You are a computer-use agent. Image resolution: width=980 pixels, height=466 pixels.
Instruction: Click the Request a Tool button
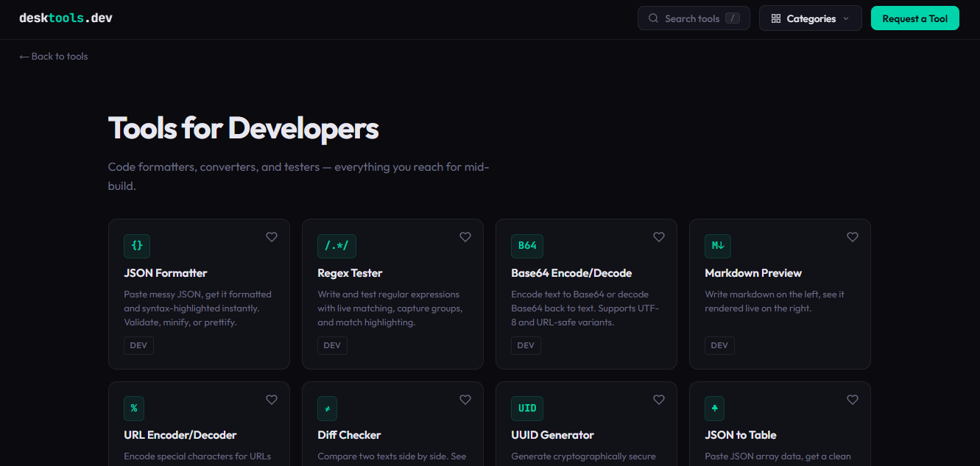(x=914, y=18)
